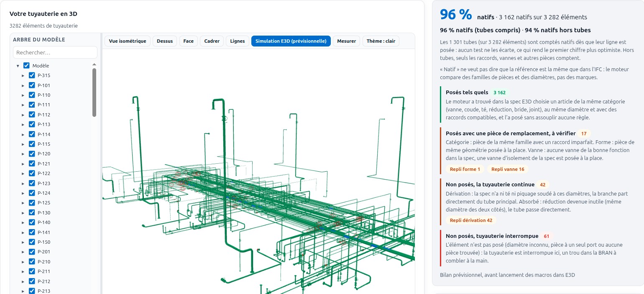Click the 3D piping model viewport
The height and width of the screenshot is (294, 644).
click(258, 172)
